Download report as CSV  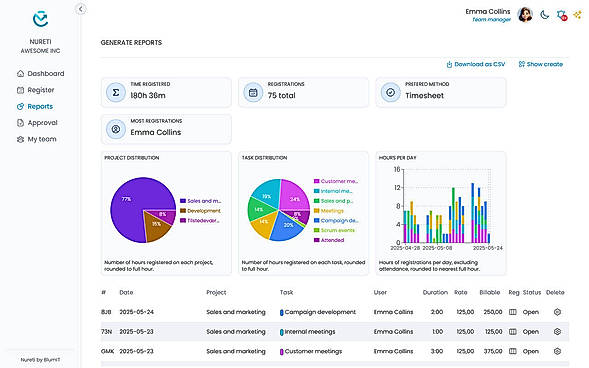[x=476, y=64]
